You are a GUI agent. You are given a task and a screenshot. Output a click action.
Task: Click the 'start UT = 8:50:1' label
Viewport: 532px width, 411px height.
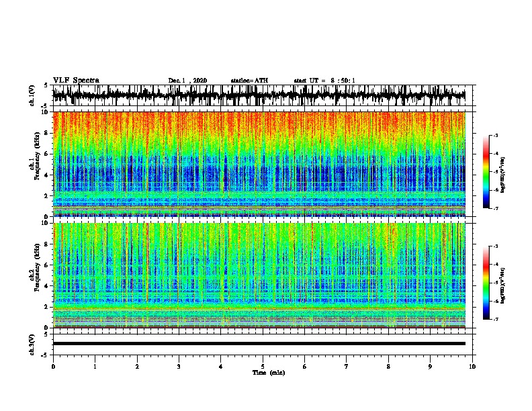(x=324, y=81)
